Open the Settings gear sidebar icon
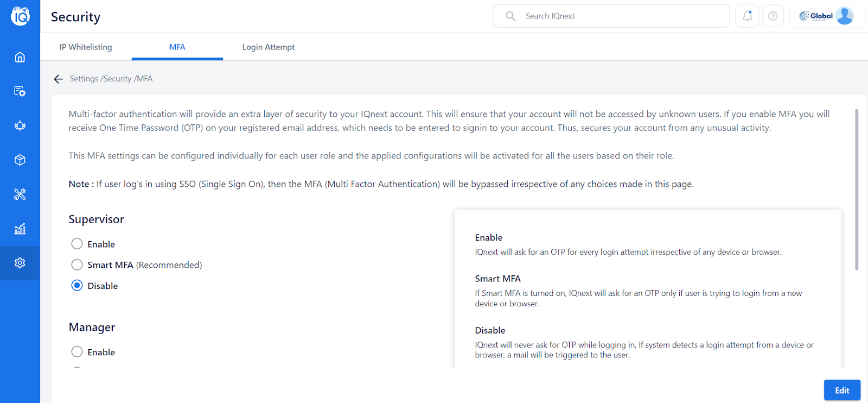 coord(20,263)
